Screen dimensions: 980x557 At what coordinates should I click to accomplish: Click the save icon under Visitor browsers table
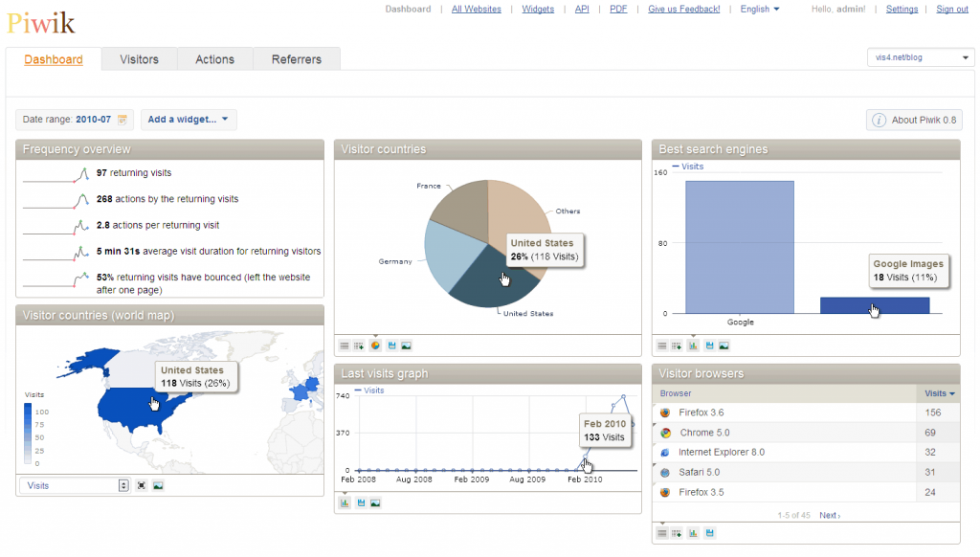709,533
